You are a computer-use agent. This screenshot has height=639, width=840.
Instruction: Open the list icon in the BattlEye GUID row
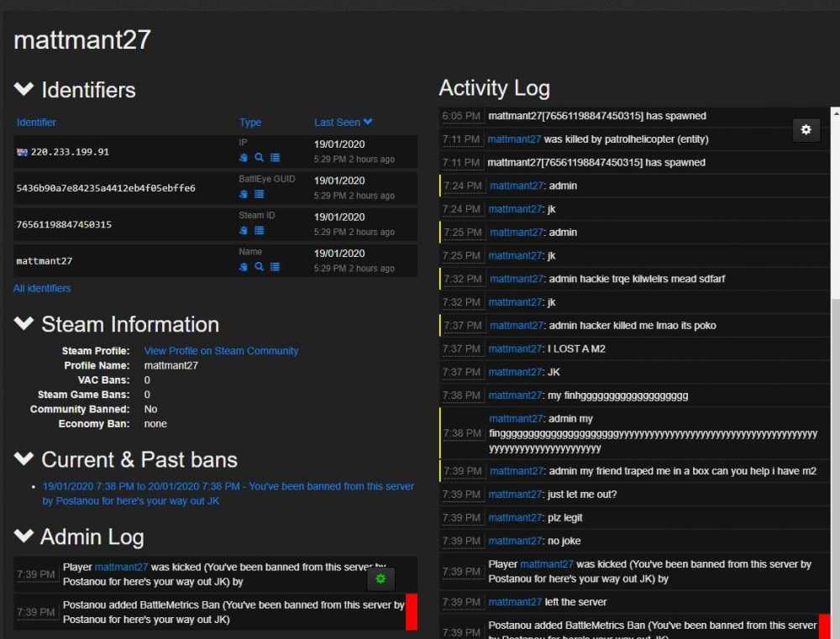click(x=260, y=194)
